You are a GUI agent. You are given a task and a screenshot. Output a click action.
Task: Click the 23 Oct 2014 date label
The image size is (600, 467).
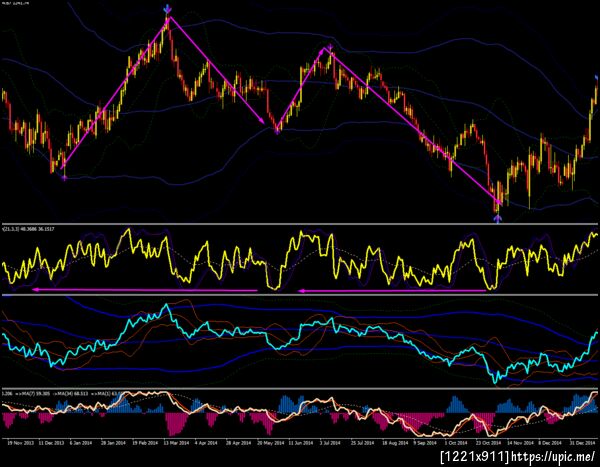488,443
